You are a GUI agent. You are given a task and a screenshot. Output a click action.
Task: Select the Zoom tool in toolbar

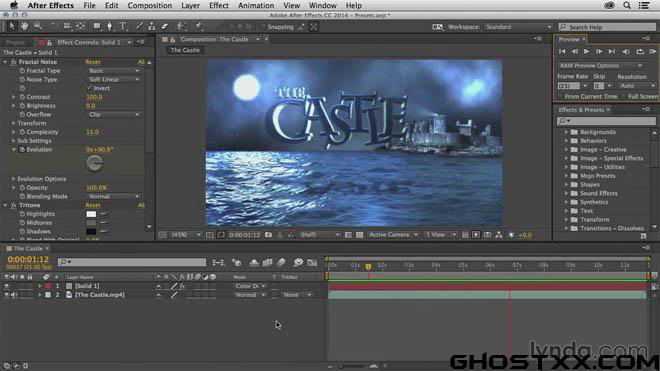pos(38,26)
